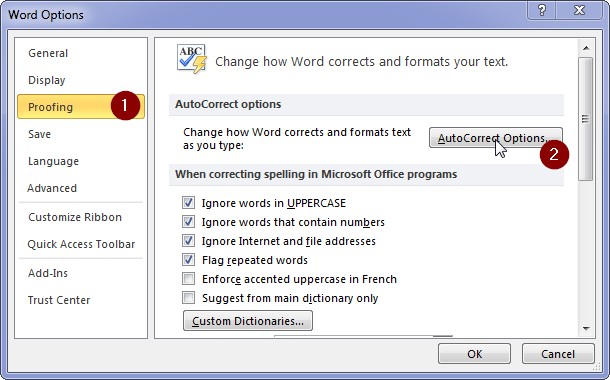Cancel the Word Options dialog
Viewport: 610px width, 380px height.
pyautogui.click(x=558, y=354)
